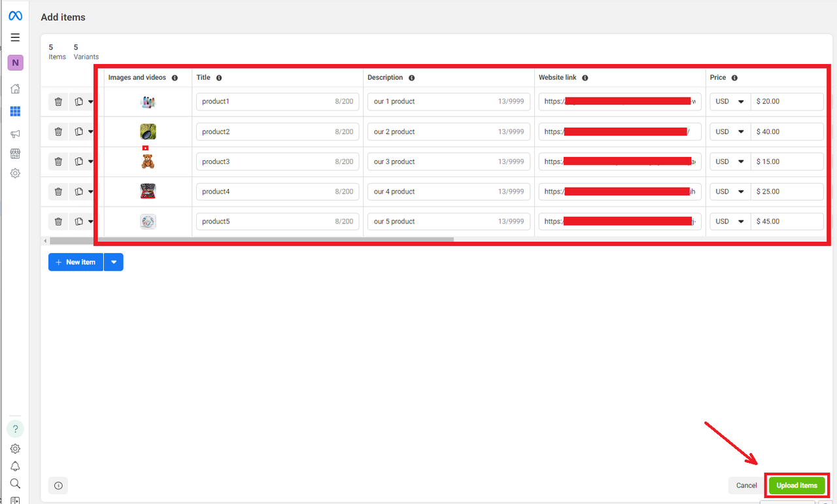The image size is (837, 504).
Task: Edit the website link for product2
Action: coord(620,131)
